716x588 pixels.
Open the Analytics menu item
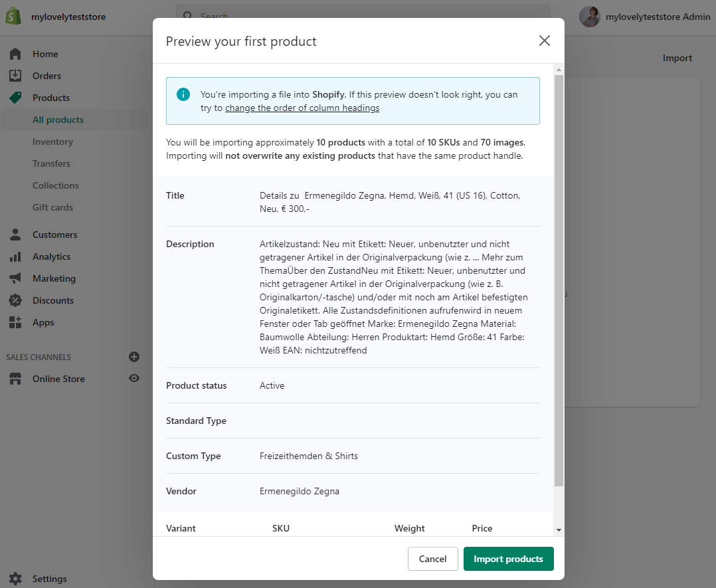pyautogui.click(x=51, y=256)
